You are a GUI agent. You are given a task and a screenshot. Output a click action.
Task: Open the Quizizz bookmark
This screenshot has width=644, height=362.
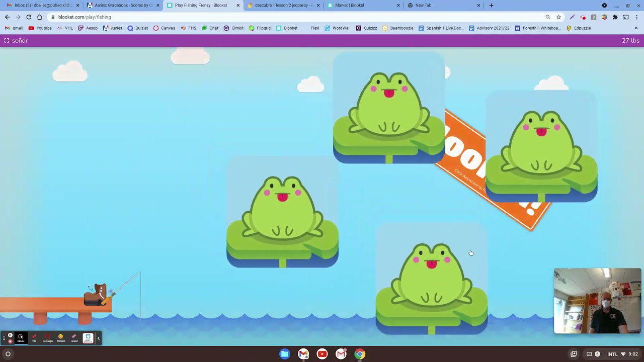(366, 28)
